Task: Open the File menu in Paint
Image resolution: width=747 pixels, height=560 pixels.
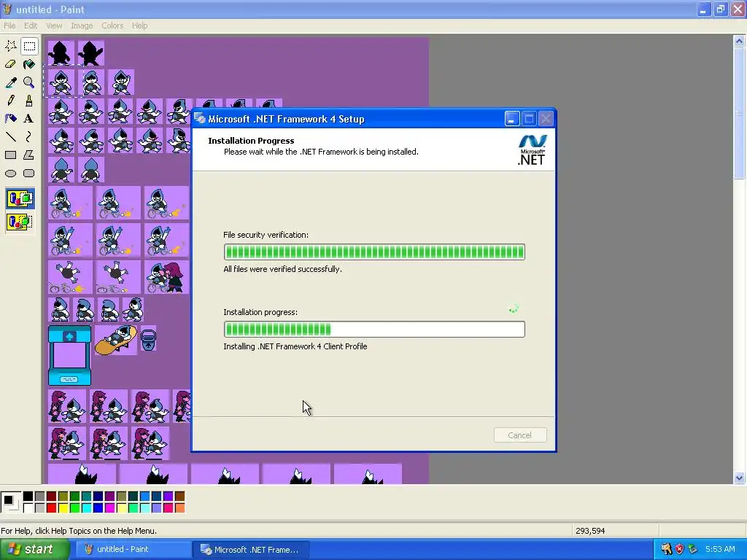Action: point(9,26)
